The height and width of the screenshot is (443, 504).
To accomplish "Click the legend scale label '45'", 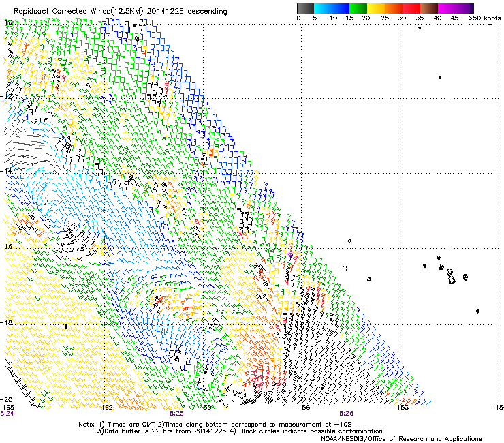I will pyautogui.click(x=454, y=18).
